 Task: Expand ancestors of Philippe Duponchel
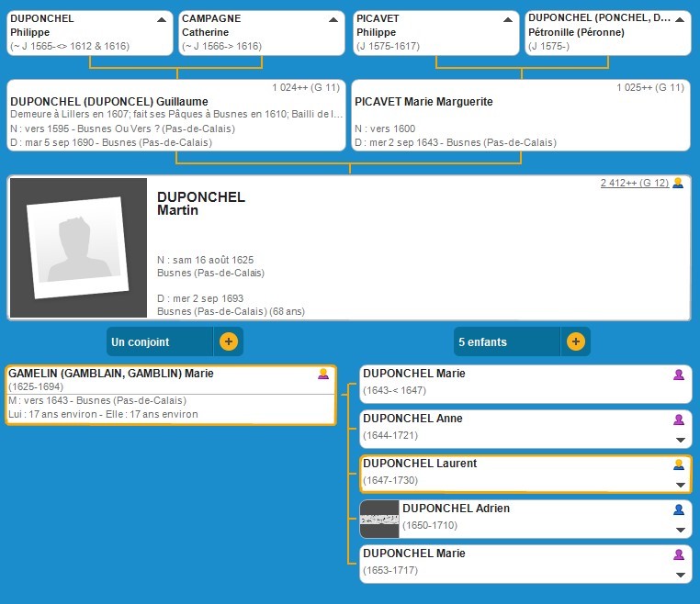(x=163, y=19)
